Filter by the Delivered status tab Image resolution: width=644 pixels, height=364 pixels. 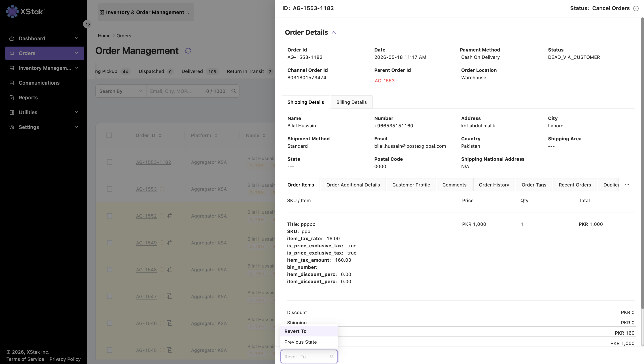pyautogui.click(x=200, y=71)
